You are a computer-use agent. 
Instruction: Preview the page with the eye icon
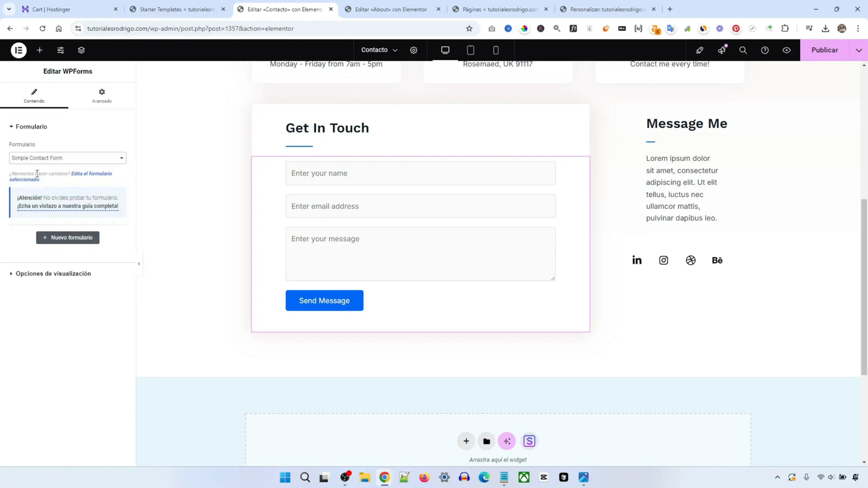[786, 50]
